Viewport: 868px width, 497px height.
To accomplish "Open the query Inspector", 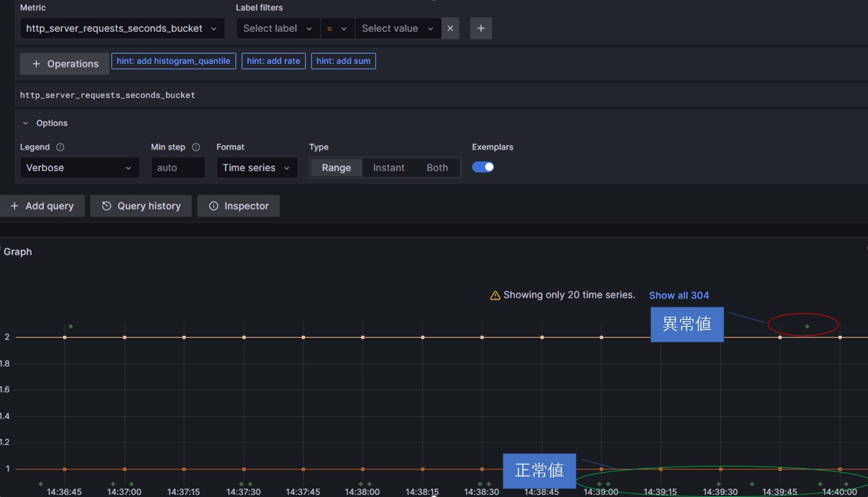I will pyautogui.click(x=239, y=206).
